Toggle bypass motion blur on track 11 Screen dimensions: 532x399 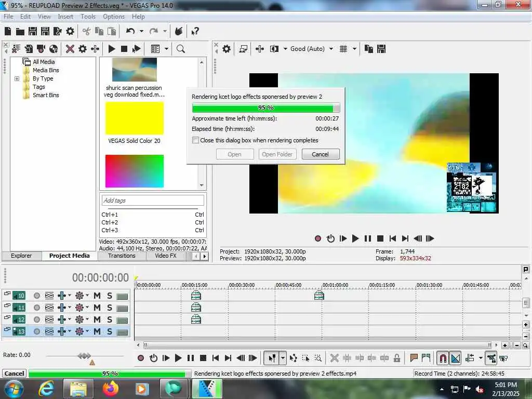coord(49,308)
